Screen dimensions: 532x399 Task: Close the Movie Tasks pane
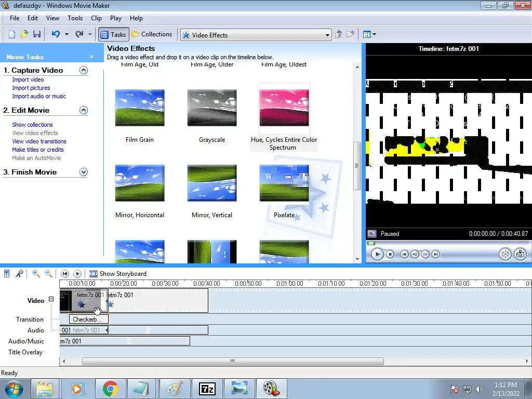click(91, 57)
